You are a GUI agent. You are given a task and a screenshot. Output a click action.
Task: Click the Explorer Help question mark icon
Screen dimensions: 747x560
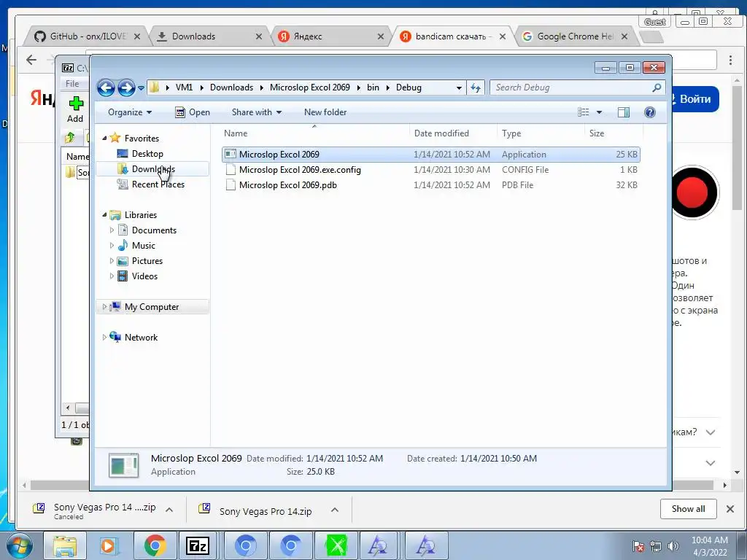tap(650, 112)
